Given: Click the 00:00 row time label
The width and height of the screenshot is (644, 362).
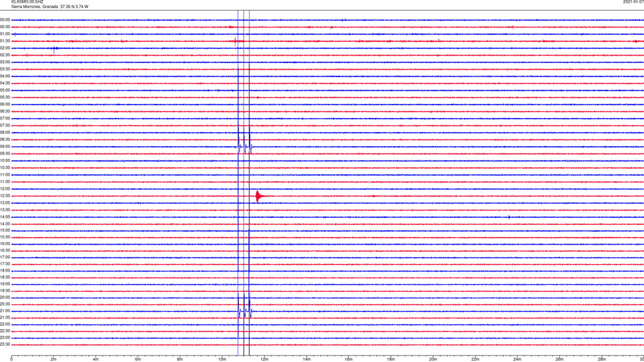Looking at the screenshot, I should click(x=5, y=19).
